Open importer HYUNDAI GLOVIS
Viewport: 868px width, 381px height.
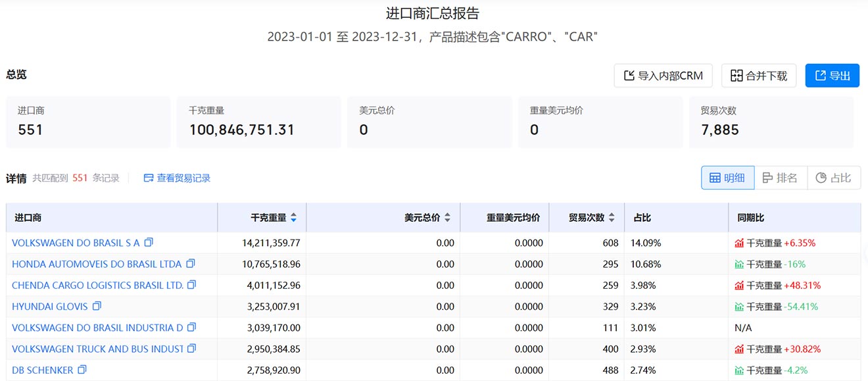50,306
